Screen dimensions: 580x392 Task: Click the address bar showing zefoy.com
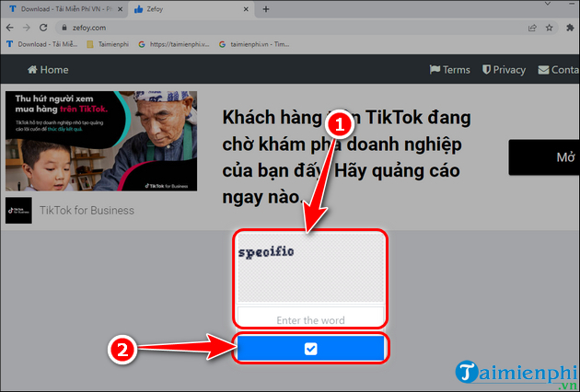(276, 28)
